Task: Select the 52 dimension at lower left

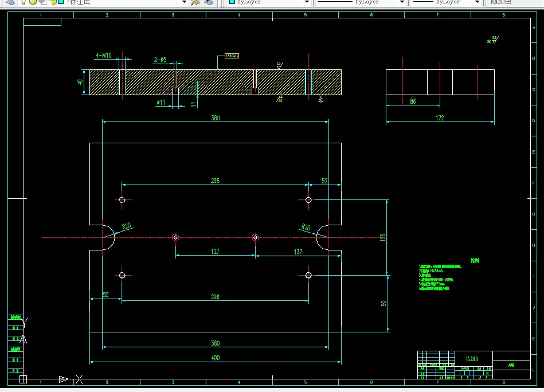Action: pyautogui.click(x=106, y=295)
